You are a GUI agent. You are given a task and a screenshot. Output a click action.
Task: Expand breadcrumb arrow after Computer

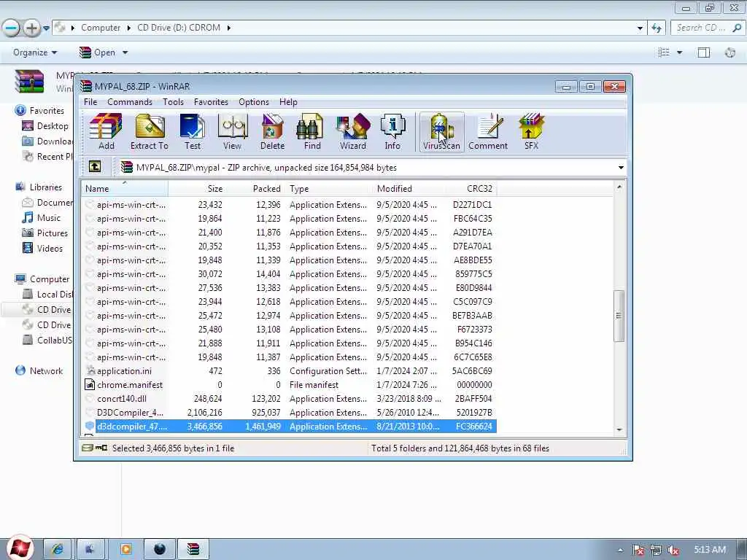[128, 28]
